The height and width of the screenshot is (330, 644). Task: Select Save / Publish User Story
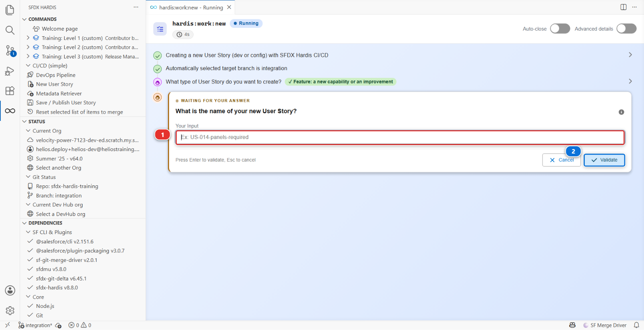tap(66, 103)
